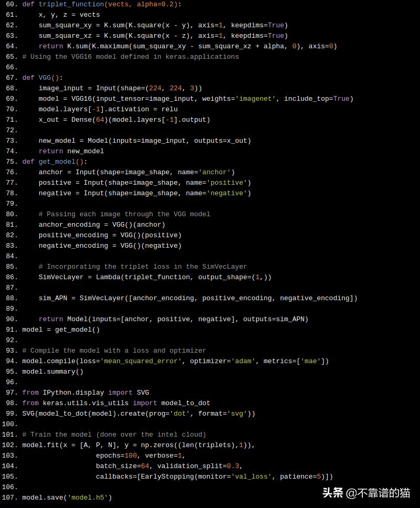
Task: Click 'x, y, z = vects' line
Action: pyautogui.click(x=69, y=15)
